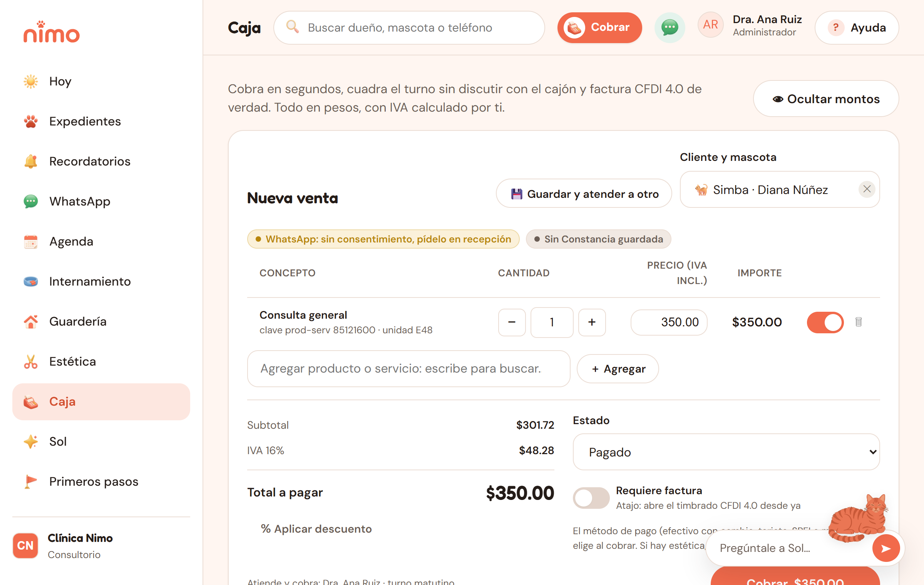Focus the Agregar producto o servicio field
The width and height of the screenshot is (924, 585).
click(409, 369)
